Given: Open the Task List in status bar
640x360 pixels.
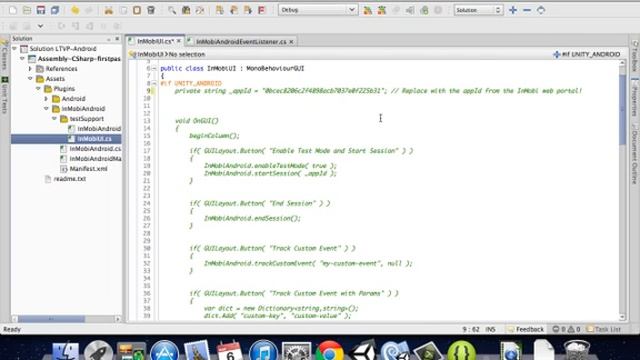Looking at the screenshot, I should coord(604,329).
